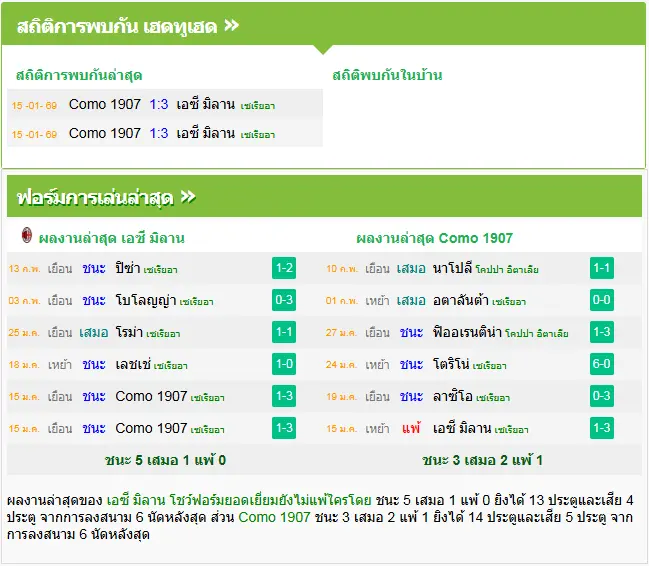This screenshot has width=649, height=566.
Task: Select the สถิติพบกันในบ้าน heading
Action: point(387,75)
